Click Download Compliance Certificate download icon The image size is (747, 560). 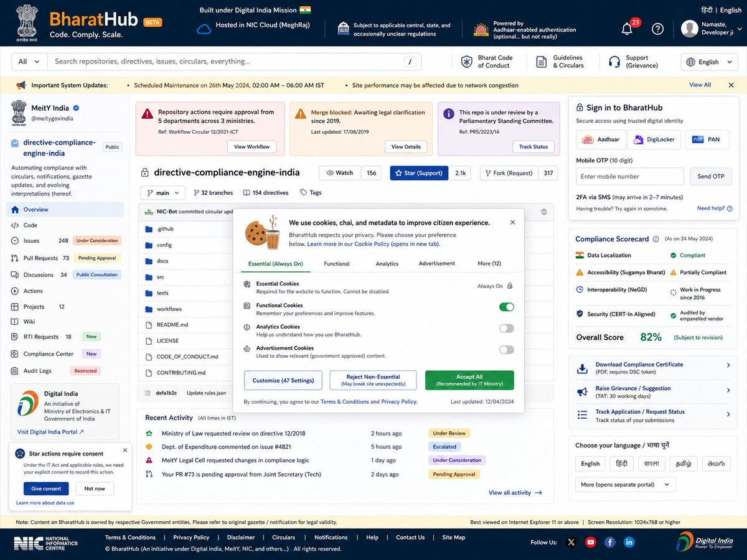tap(582, 368)
